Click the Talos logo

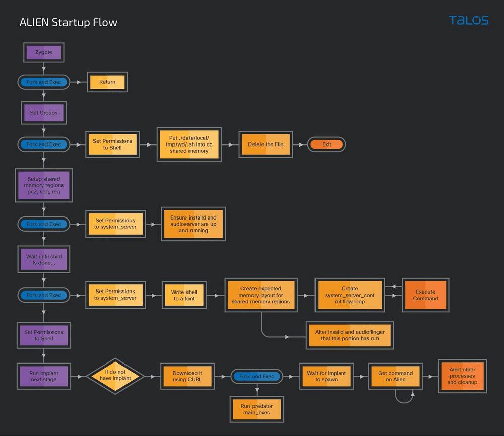pos(468,20)
